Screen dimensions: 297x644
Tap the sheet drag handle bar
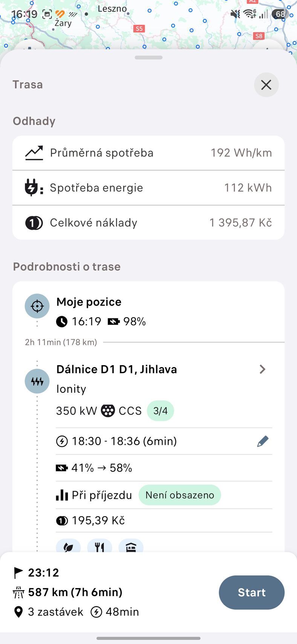point(148,57)
